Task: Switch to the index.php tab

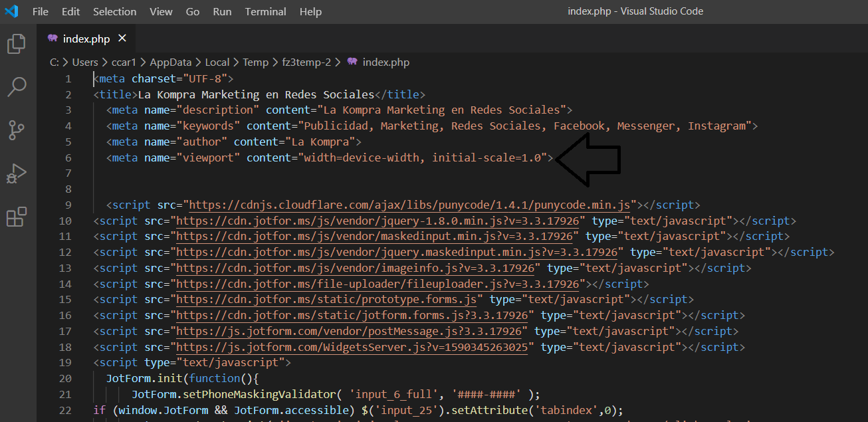Action: [86, 39]
